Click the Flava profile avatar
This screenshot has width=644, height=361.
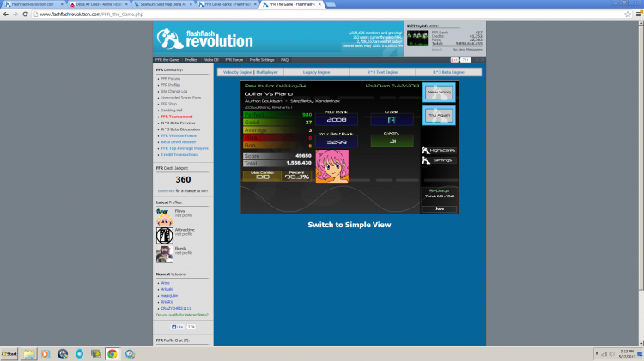[x=164, y=217]
